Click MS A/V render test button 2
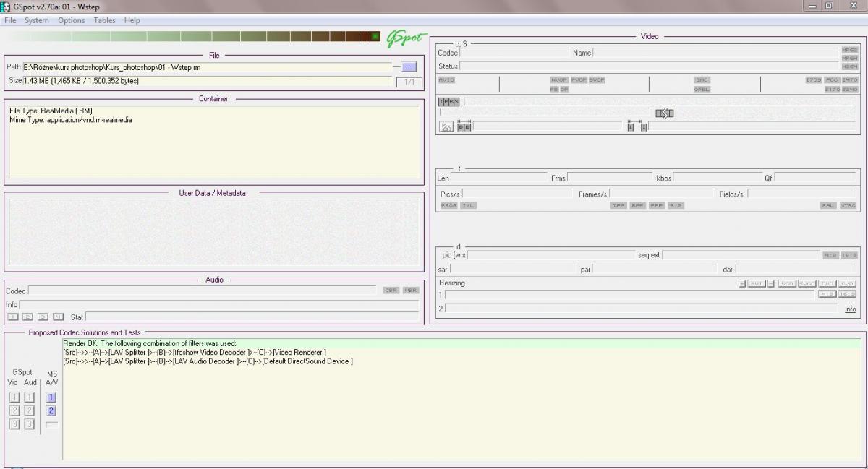Viewport: 868px width, 469px height. tap(51, 410)
